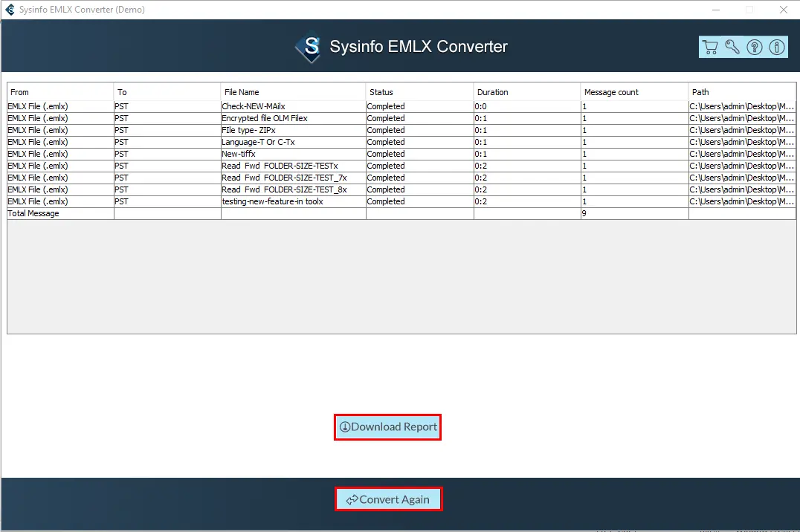Click the Status column header
This screenshot has height=532, width=800.
(381, 92)
